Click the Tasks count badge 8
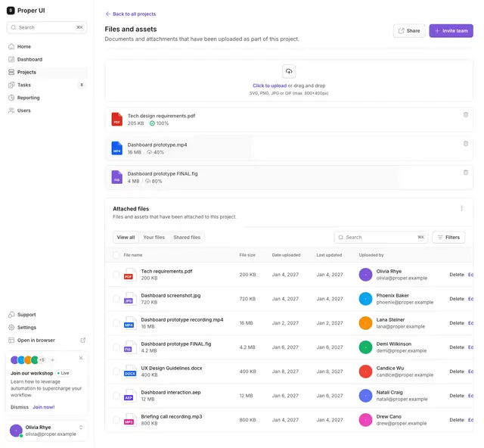 coord(82,85)
